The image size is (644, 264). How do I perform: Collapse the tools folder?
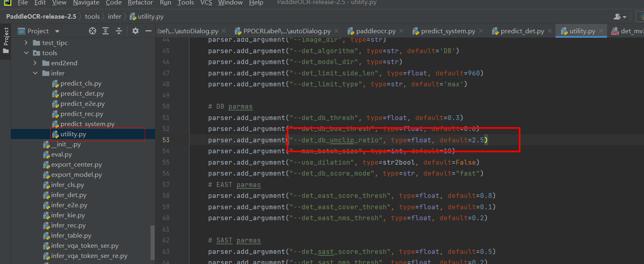click(26, 53)
